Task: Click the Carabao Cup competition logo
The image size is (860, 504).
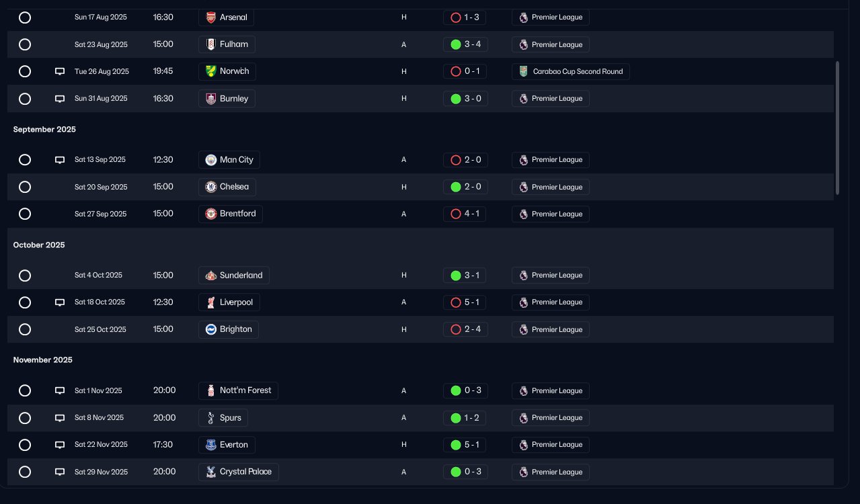Action: pos(524,71)
